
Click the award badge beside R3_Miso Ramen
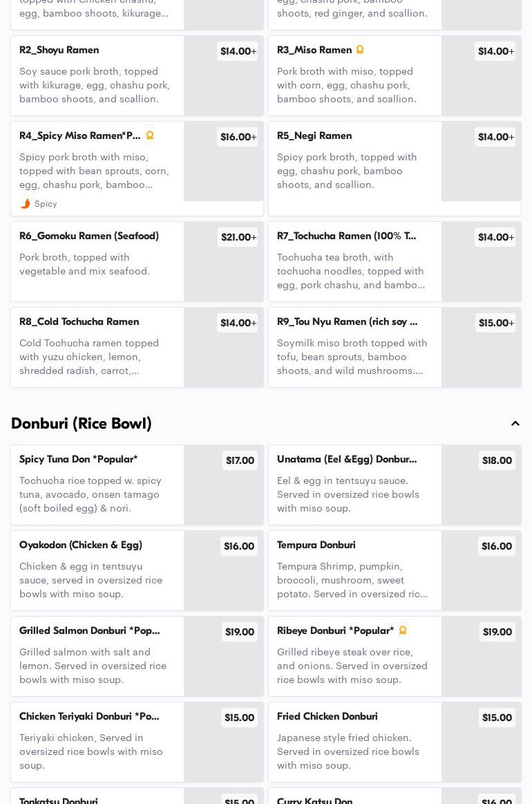pyautogui.click(x=360, y=50)
